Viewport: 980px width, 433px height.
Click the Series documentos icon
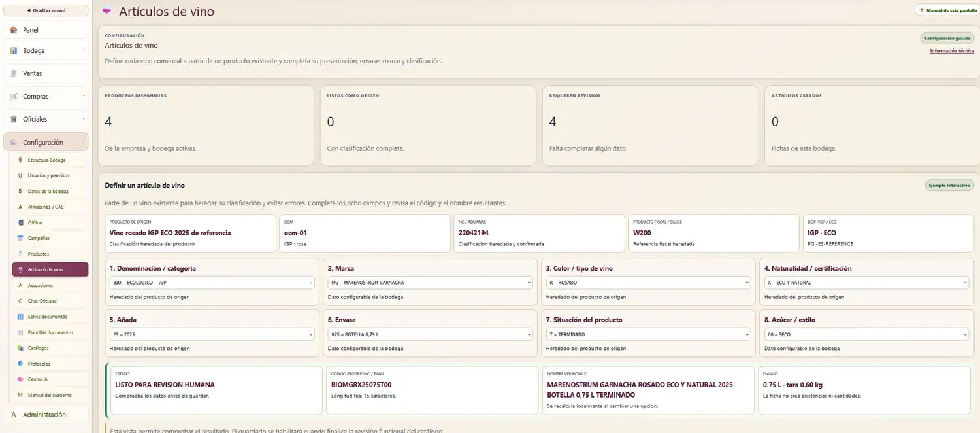20,317
